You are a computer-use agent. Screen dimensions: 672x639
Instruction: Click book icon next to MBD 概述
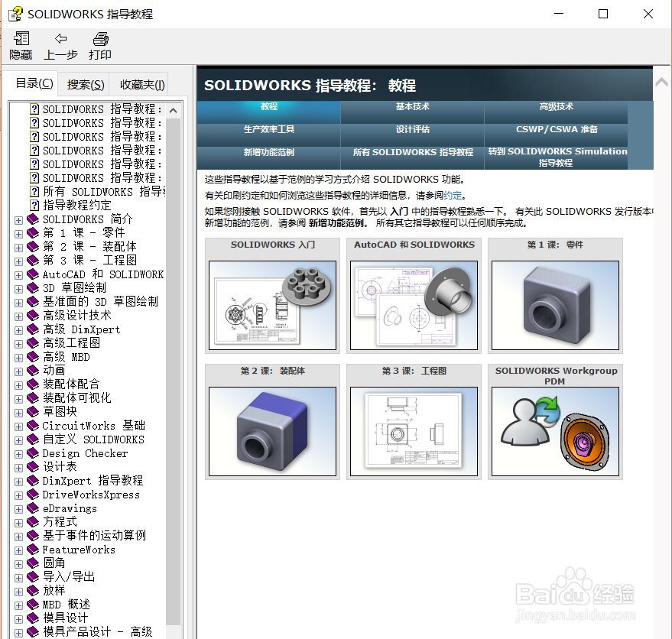[33, 605]
